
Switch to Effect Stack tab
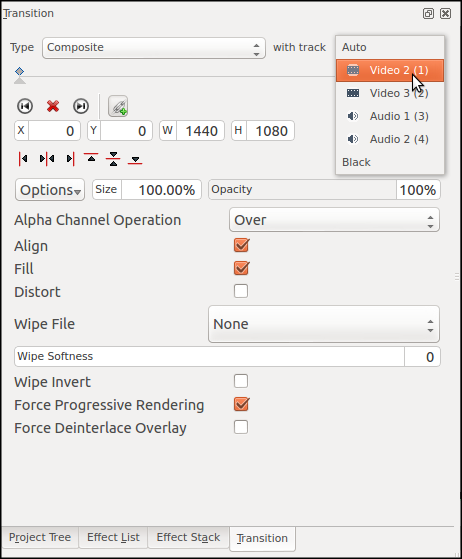[x=188, y=537]
